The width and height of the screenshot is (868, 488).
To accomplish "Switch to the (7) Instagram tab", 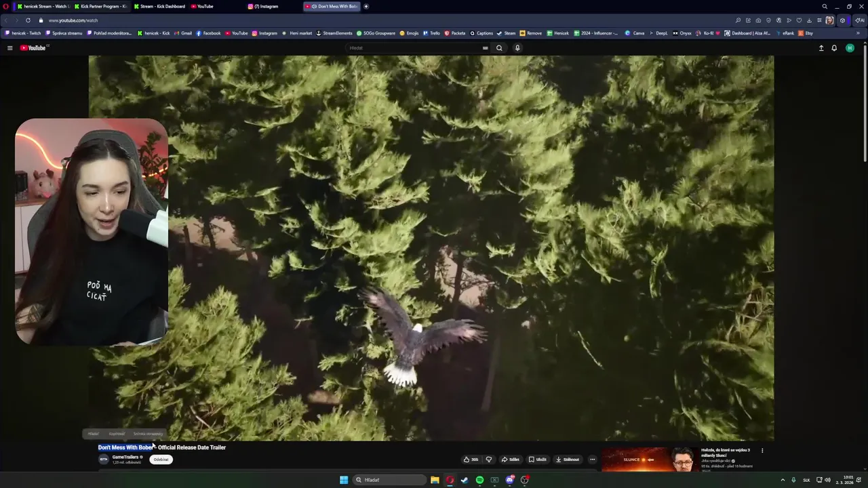I will (263, 6).
